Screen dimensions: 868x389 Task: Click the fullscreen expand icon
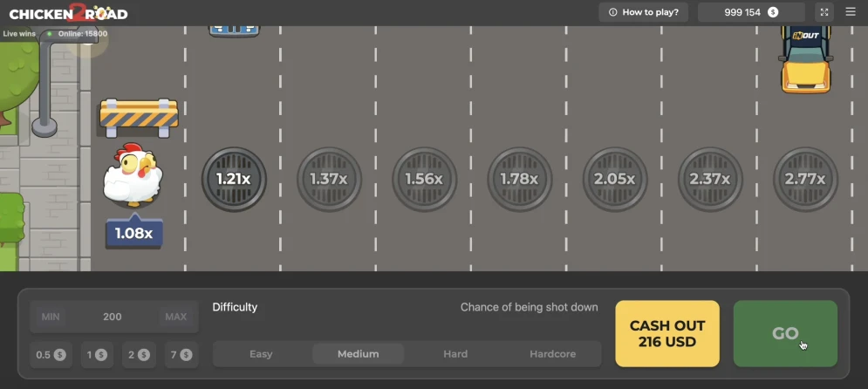(824, 12)
